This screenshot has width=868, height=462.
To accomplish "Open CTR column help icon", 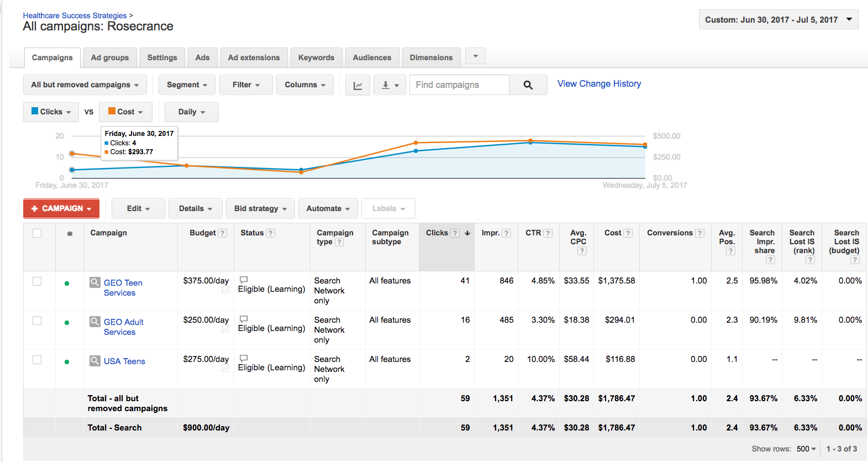I will click(548, 233).
